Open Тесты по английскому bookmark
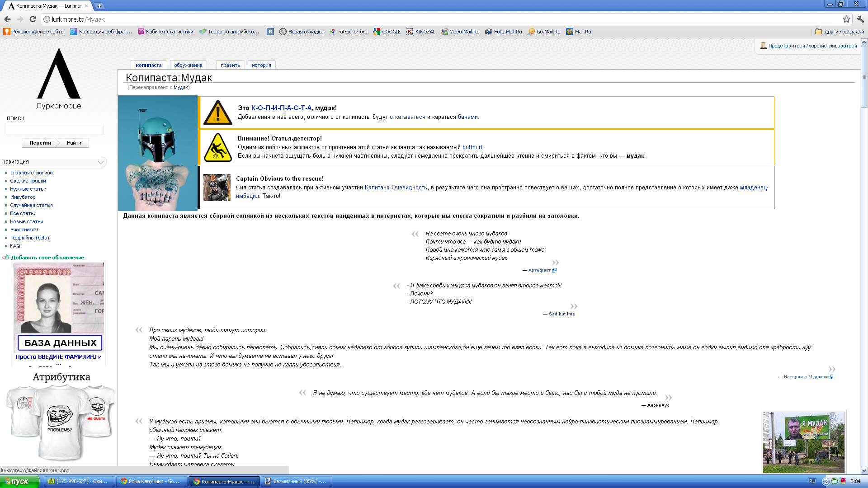868x488 pixels. tap(230, 32)
